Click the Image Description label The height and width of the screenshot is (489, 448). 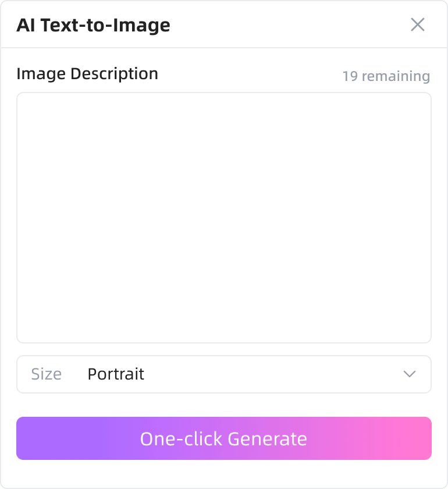pyautogui.click(x=88, y=74)
